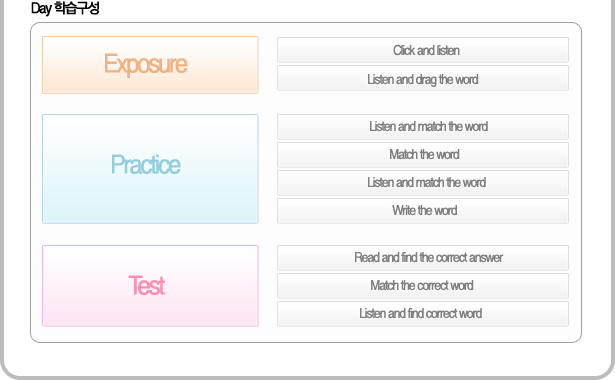Image resolution: width=615 pixels, height=380 pixels.
Task: Click the empty gap between Exposure and Practice rows
Action: [x=306, y=104]
